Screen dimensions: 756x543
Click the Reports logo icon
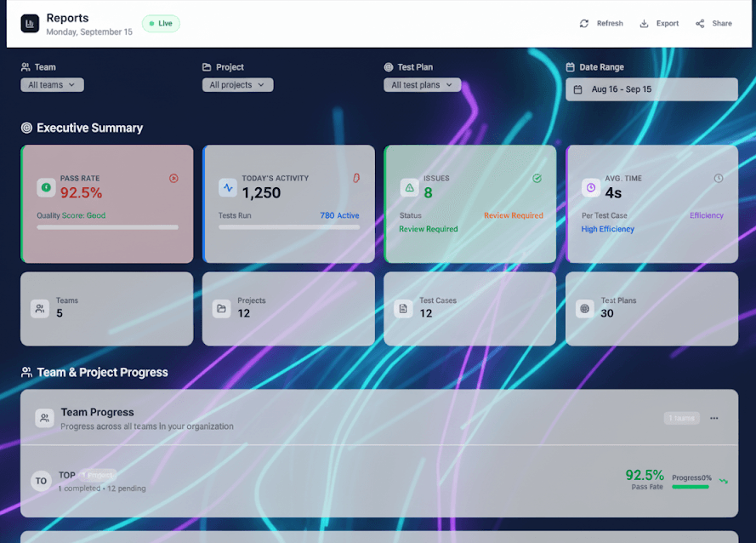click(x=30, y=23)
